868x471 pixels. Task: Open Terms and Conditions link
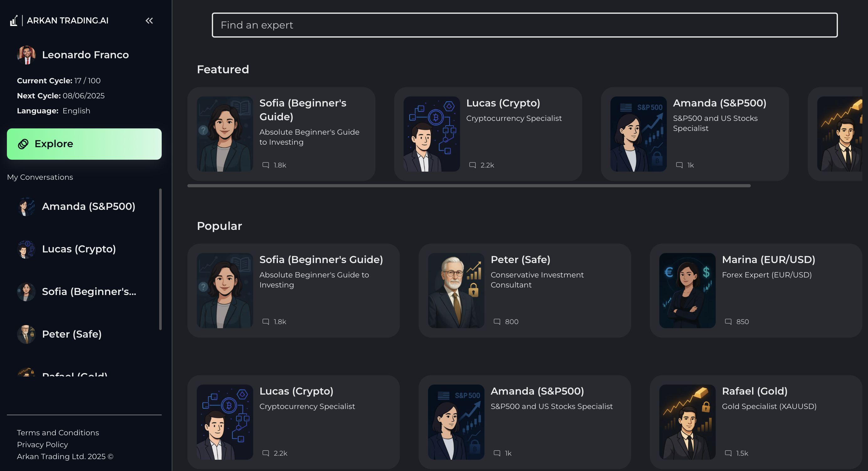58,432
